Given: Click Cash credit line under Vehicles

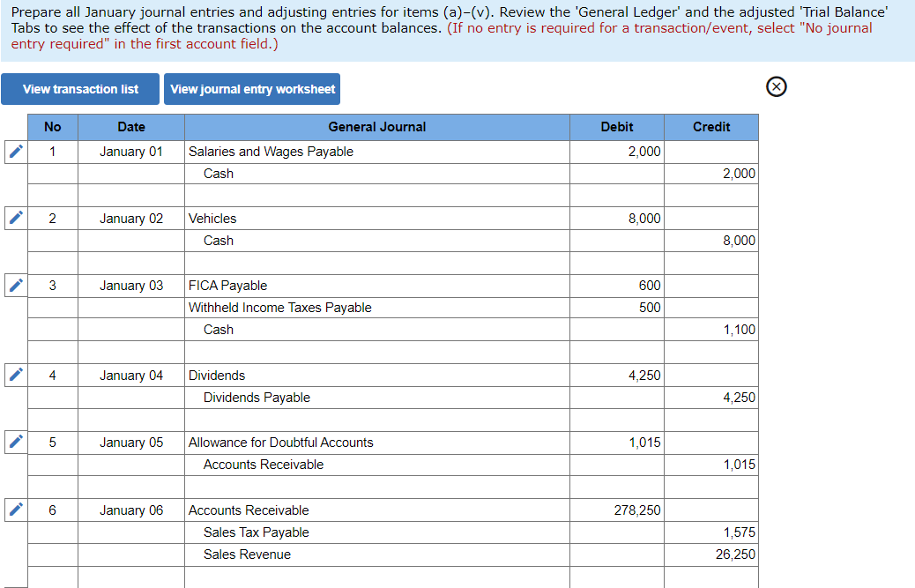Looking at the screenshot, I should pos(377,241).
